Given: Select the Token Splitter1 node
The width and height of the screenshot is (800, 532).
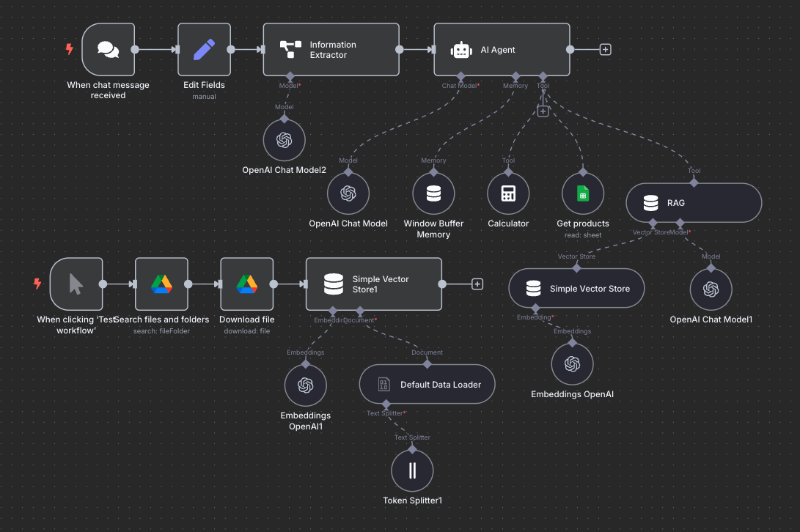Looking at the screenshot, I should coord(412,470).
